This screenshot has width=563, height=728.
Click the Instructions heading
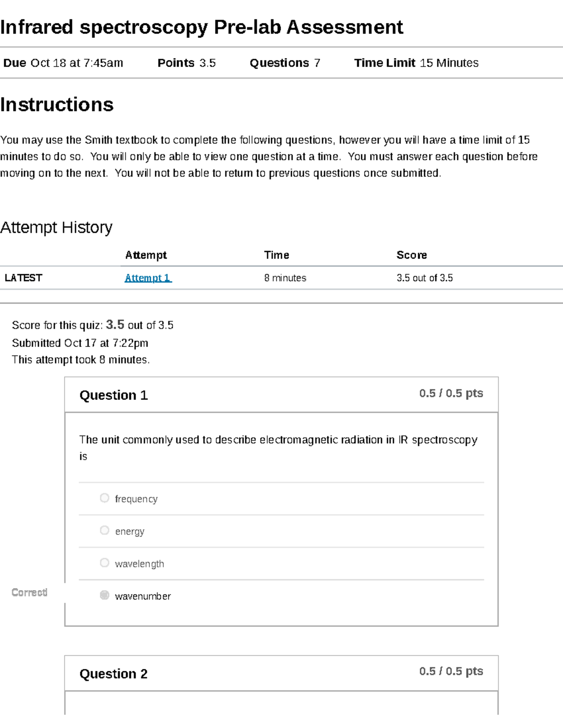57,105
